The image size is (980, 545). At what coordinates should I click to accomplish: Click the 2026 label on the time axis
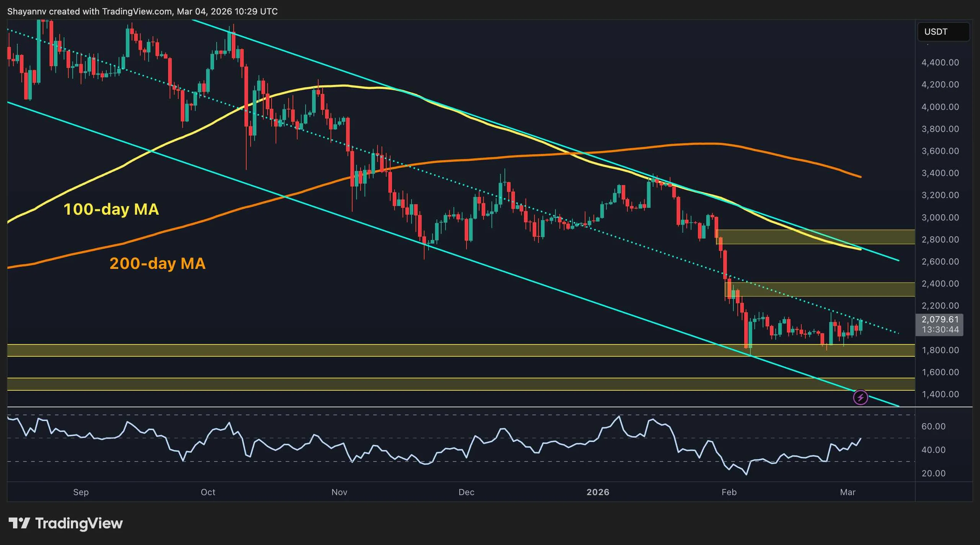pos(598,493)
